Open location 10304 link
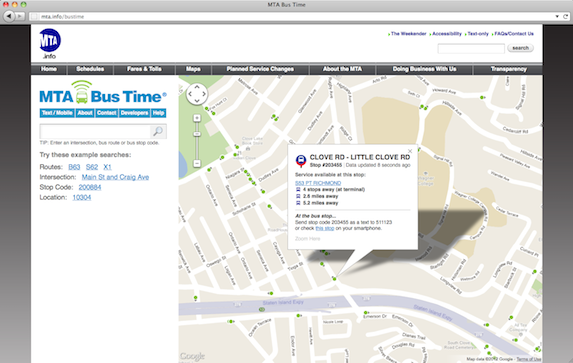 click(82, 197)
